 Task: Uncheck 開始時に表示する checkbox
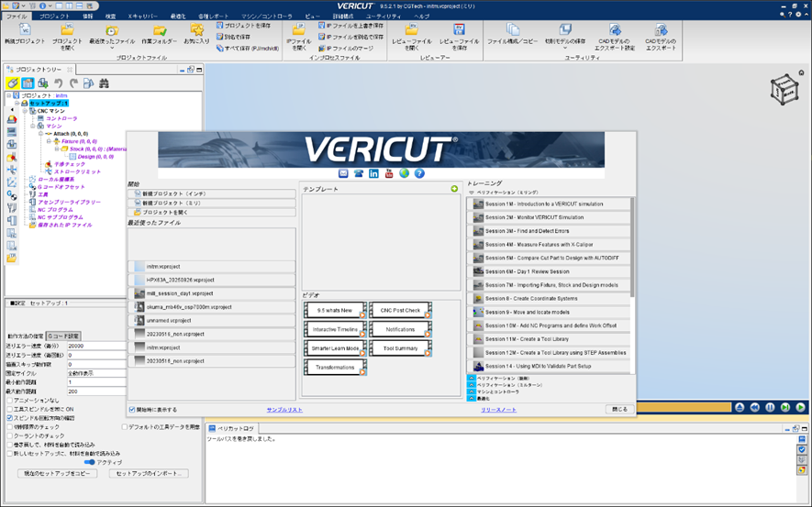point(133,409)
